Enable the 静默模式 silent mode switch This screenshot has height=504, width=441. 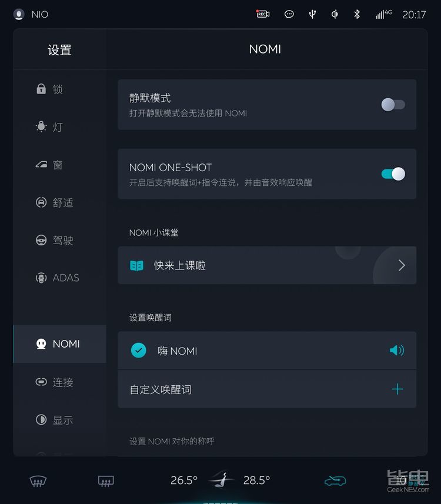click(393, 105)
